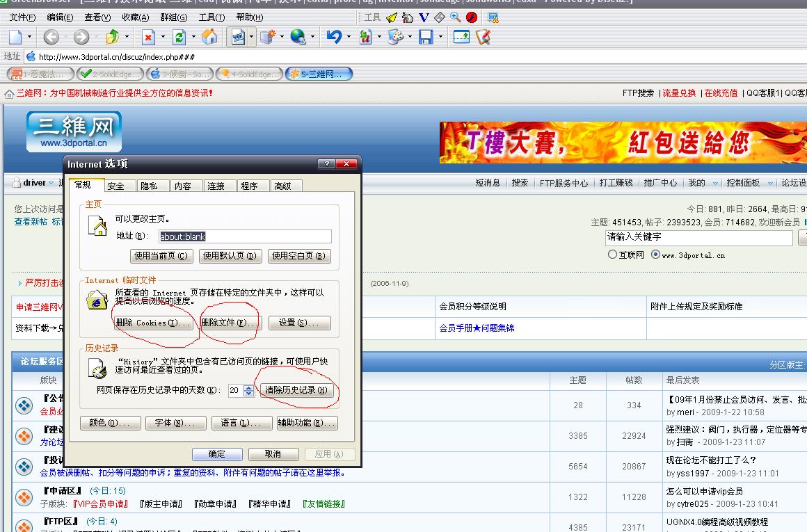
Task: Click the Internet Options help question mark button
Action: [x=326, y=163]
